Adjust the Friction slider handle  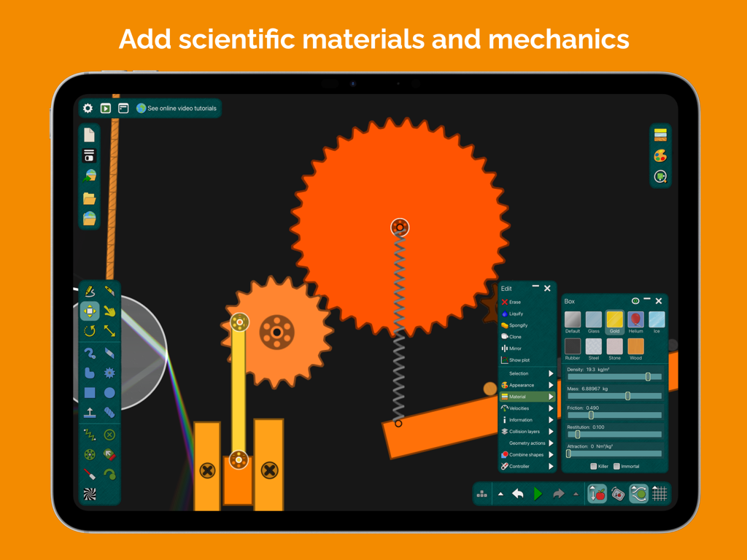(x=591, y=414)
